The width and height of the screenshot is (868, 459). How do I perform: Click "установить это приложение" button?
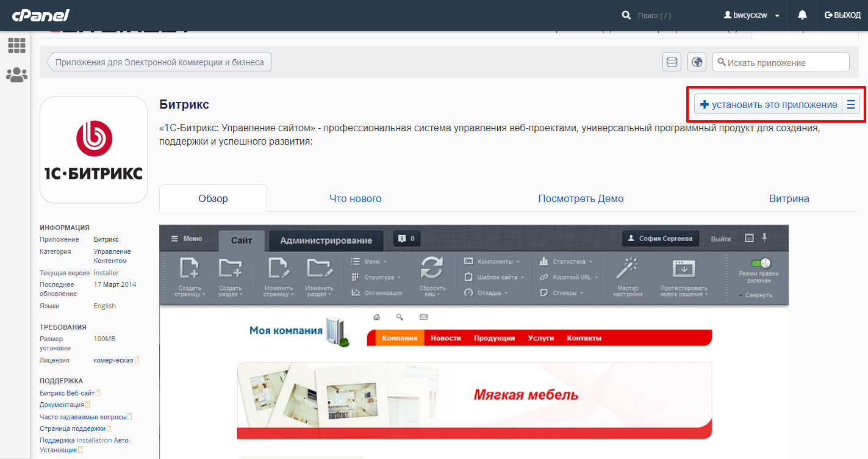pyautogui.click(x=769, y=104)
